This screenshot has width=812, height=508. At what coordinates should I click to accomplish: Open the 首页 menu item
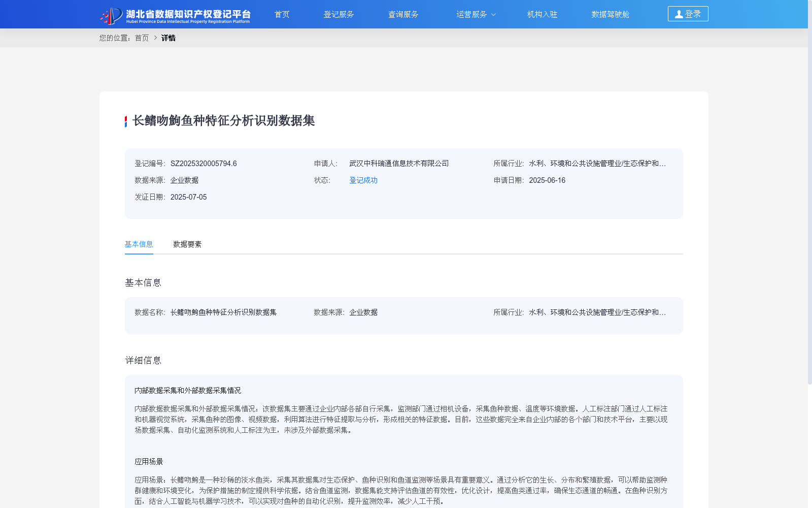(282, 14)
